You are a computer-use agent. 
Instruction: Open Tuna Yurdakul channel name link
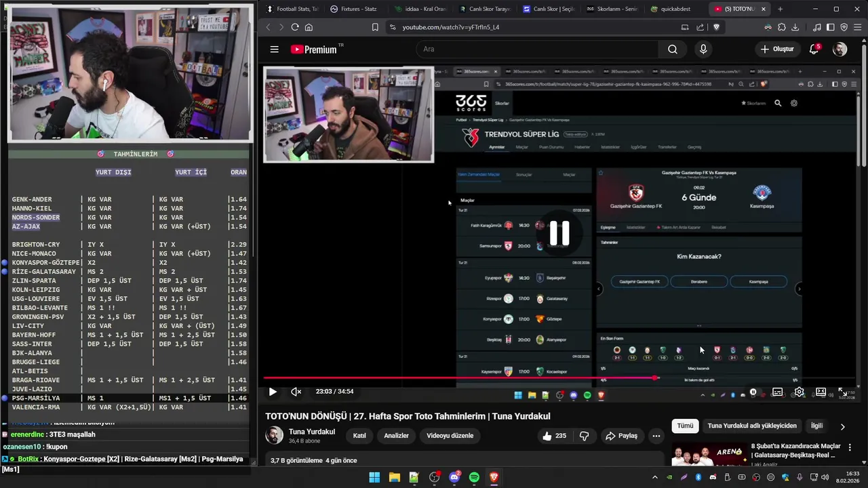point(312,432)
